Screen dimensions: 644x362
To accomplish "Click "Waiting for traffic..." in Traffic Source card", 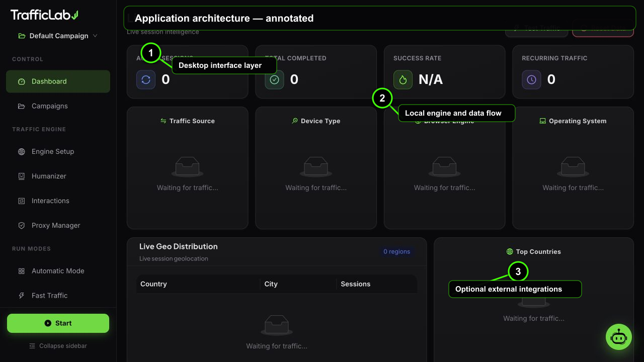I will 188,188.
